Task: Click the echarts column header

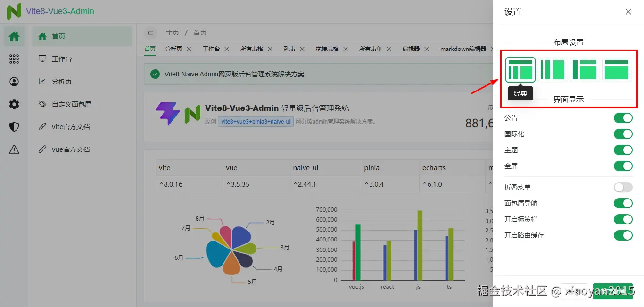Action: click(x=453, y=168)
